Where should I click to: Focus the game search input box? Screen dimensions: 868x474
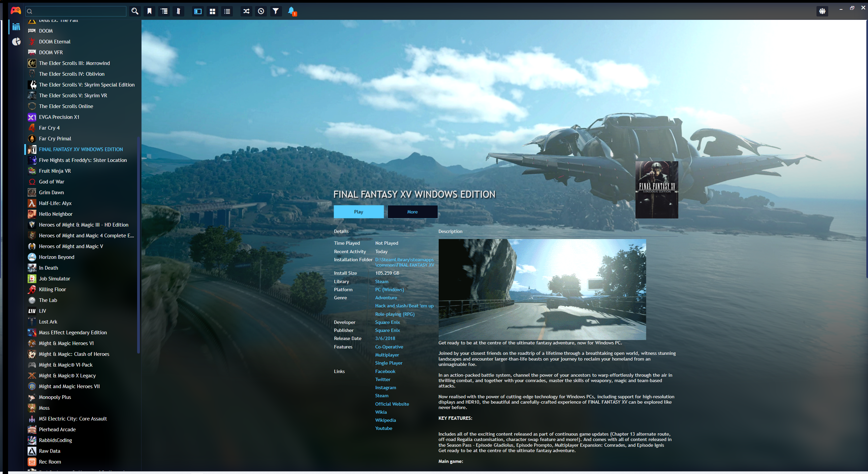(76, 11)
